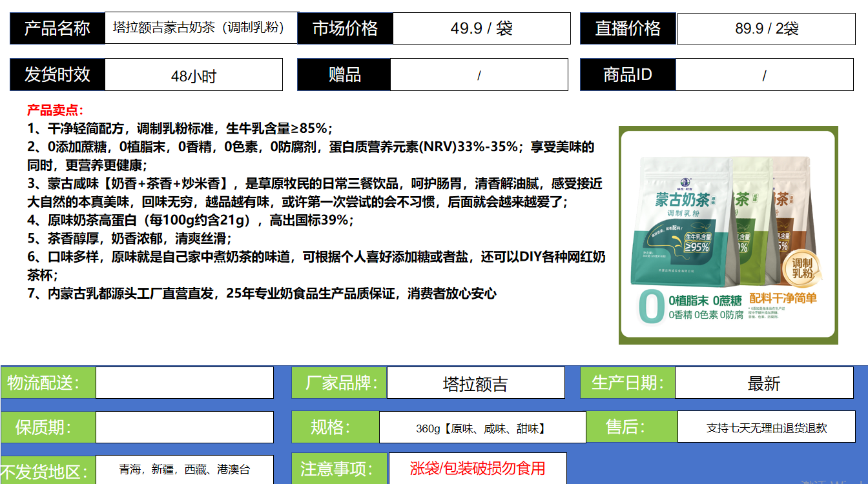
Task: Select the market price cell 49.9 / 袋
Action: tap(481, 28)
